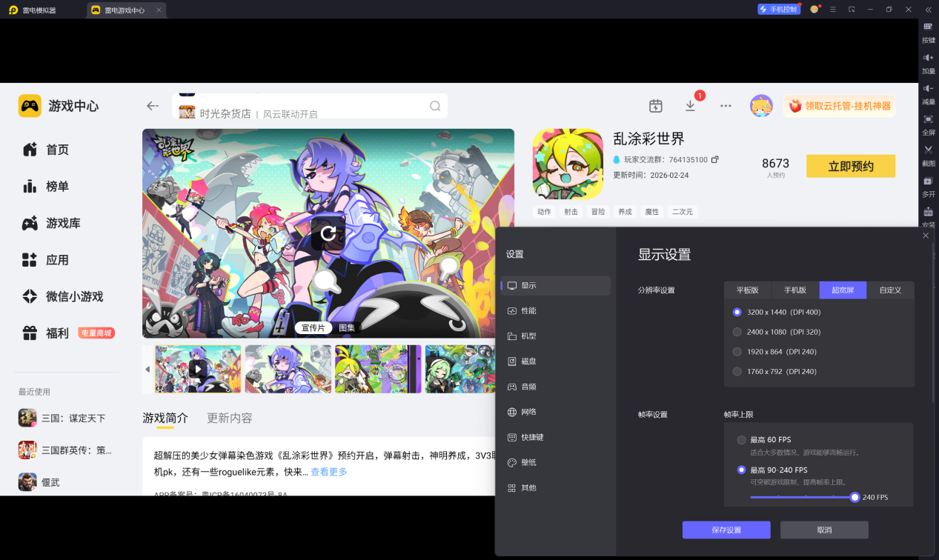
Task: Open 壁纸 wallpaper settings category
Action: pyautogui.click(x=556, y=462)
